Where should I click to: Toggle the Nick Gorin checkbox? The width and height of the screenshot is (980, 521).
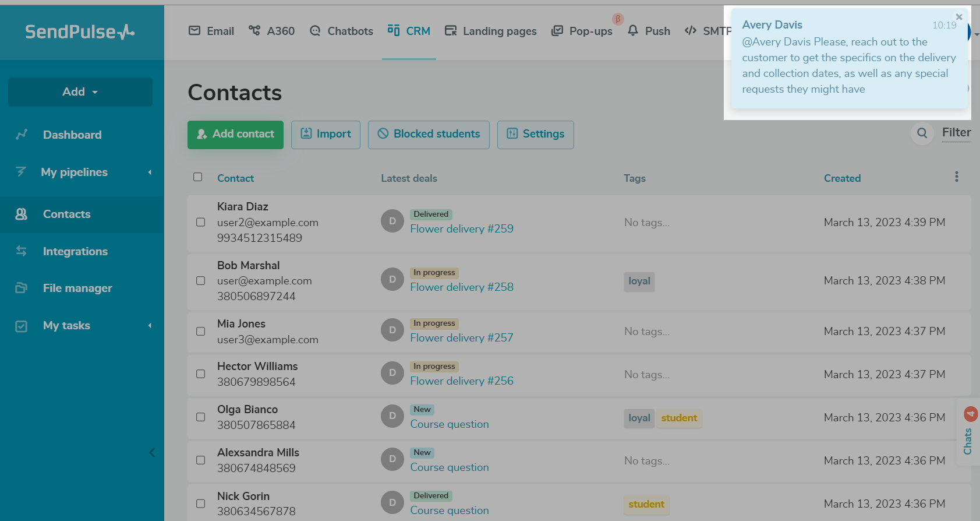click(x=201, y=504)
